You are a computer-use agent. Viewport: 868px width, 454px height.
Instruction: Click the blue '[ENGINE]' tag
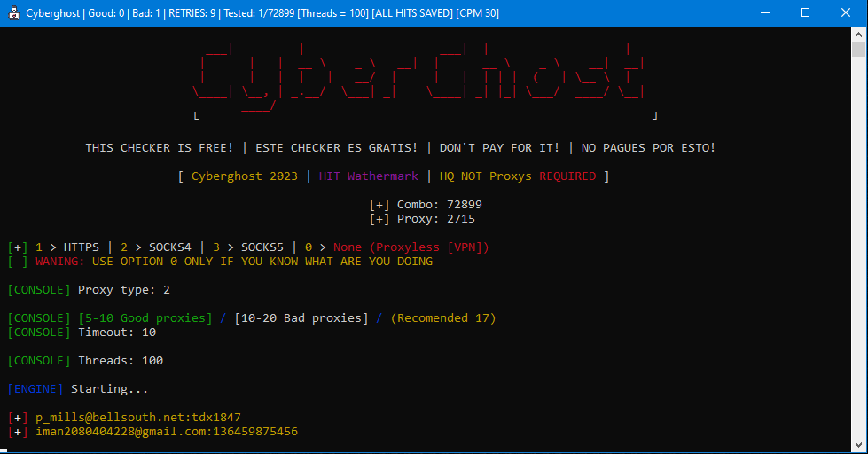35,388
